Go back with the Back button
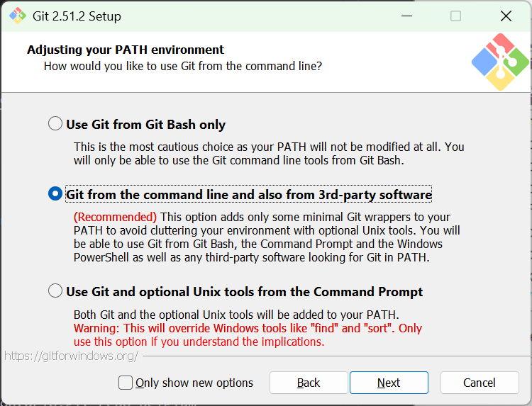This screenshot has width=532, height=406. tap(309, 383)
